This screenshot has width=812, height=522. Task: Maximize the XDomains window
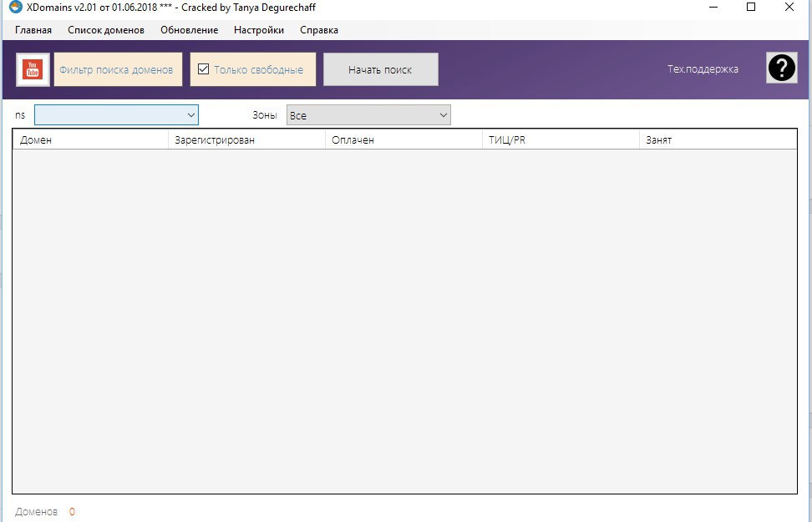pyautogui.click(x=751, y=8)
